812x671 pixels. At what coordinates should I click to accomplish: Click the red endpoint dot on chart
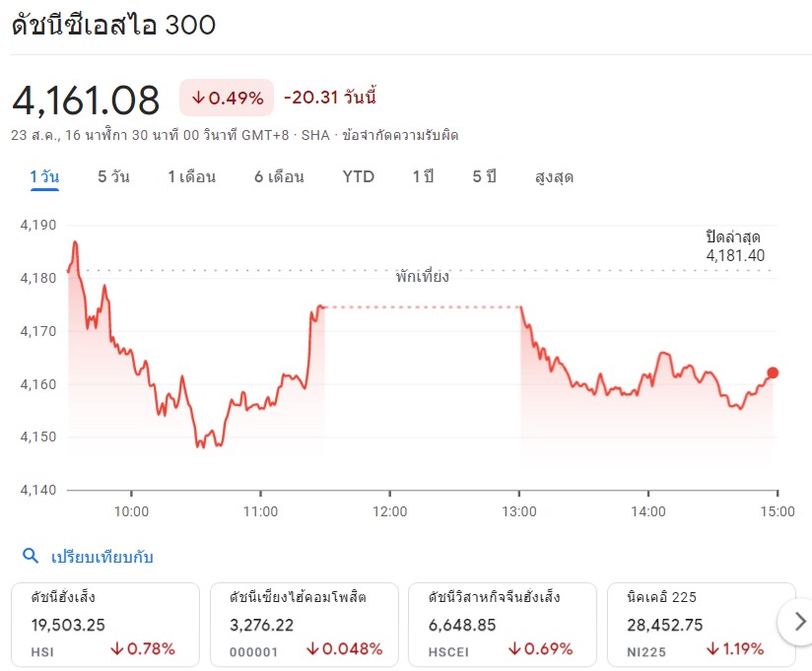773,372
